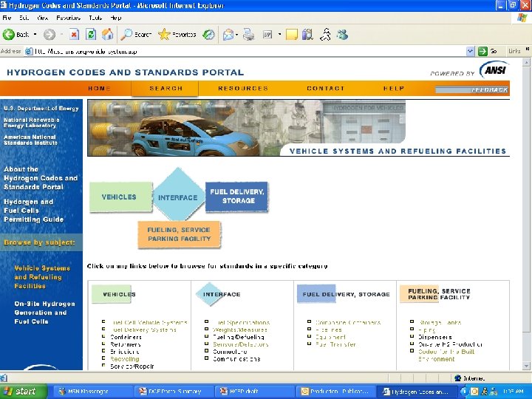Click the running figure messenger icon
The image size is (532, 399).
click(x=325, y=34)
